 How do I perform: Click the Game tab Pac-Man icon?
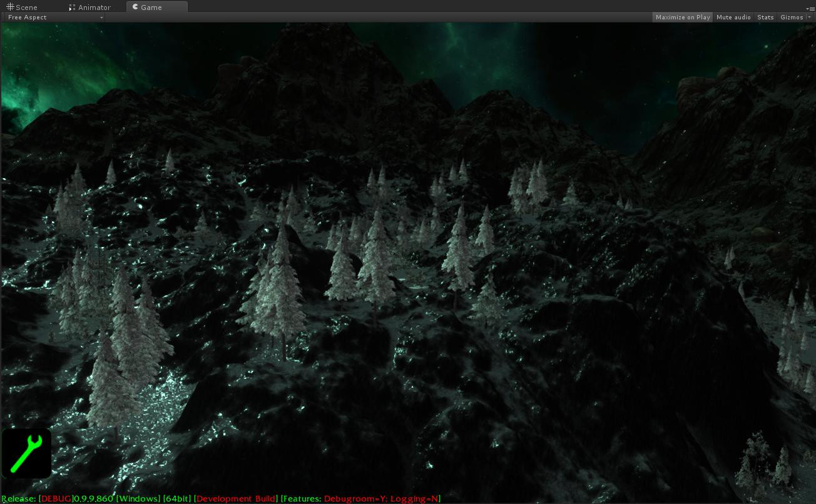135,7
